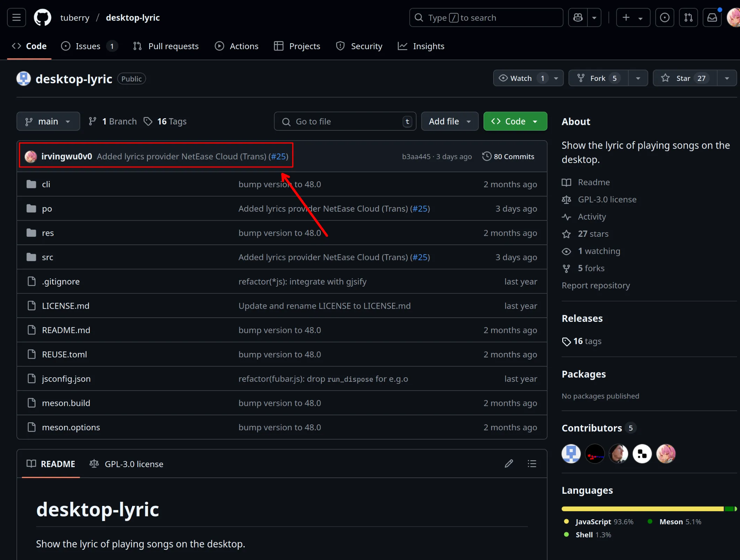Viewport: 740px width, 560px height.
Task: Click the pull requests header icon
Action: tap(688, 17)
